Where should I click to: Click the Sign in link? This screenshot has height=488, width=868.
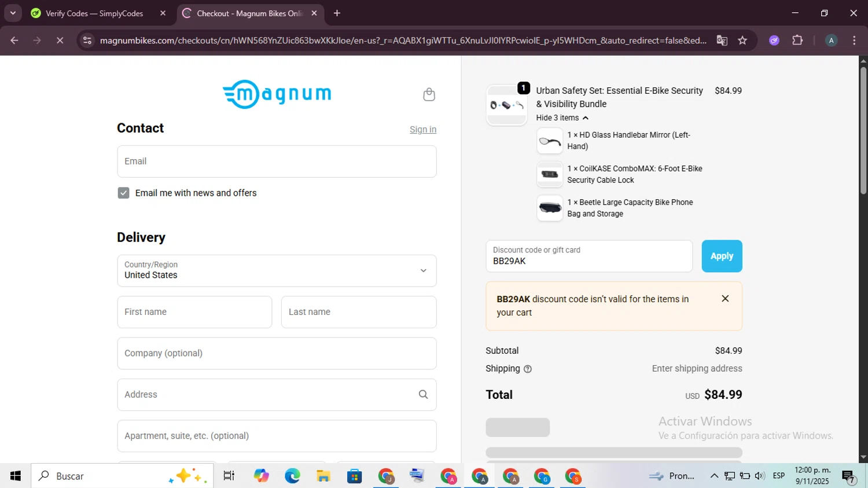pyautogui.click(x=423, y=130)
